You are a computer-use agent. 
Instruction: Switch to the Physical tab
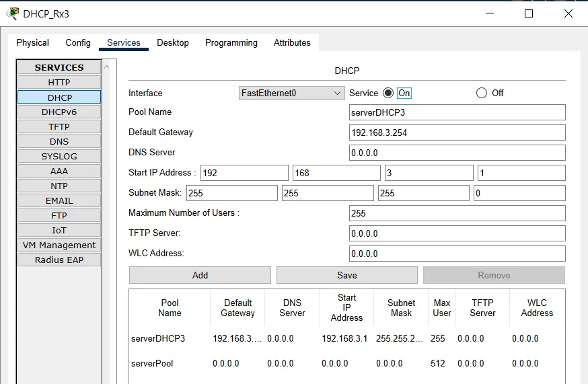click(x=32, y=43)
